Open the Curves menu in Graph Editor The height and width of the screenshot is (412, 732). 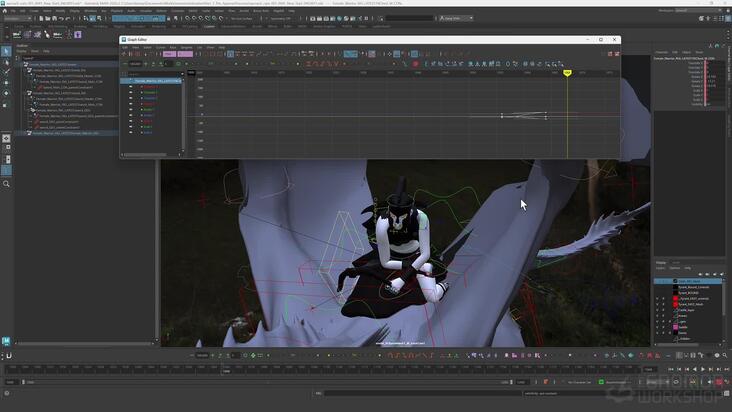pos(161,47)
